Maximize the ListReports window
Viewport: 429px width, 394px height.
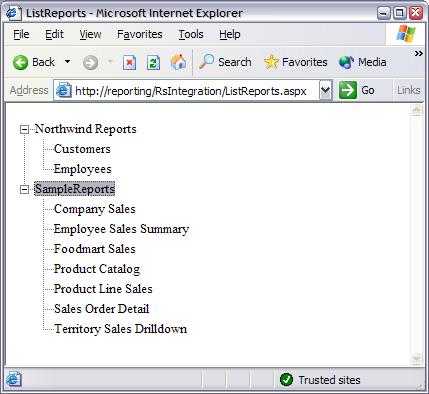(400, 13)
